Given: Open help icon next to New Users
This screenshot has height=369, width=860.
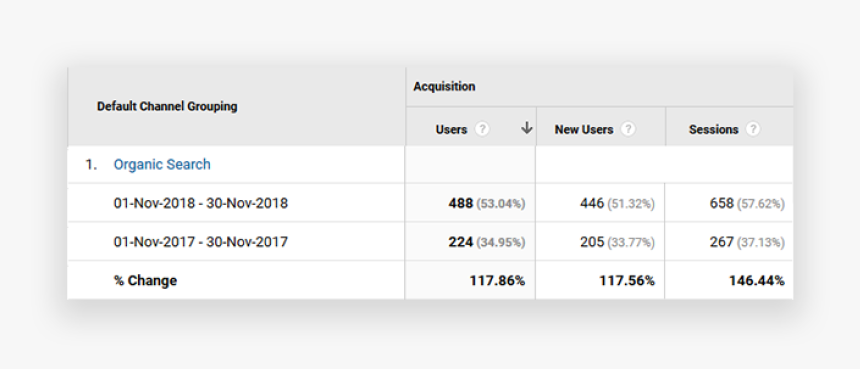Looking at the screenshot, I should (x=628, y=129).
